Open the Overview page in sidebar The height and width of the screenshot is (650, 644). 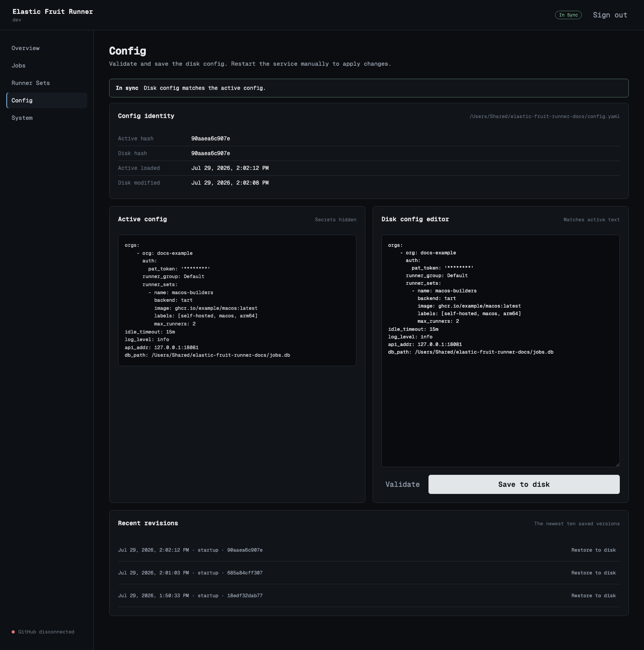[47, 48]
